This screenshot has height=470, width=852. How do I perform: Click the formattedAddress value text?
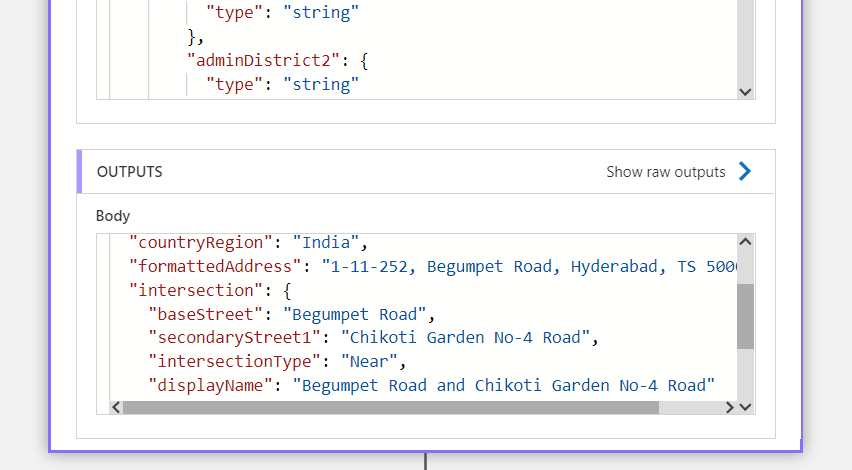coord(530,266)
